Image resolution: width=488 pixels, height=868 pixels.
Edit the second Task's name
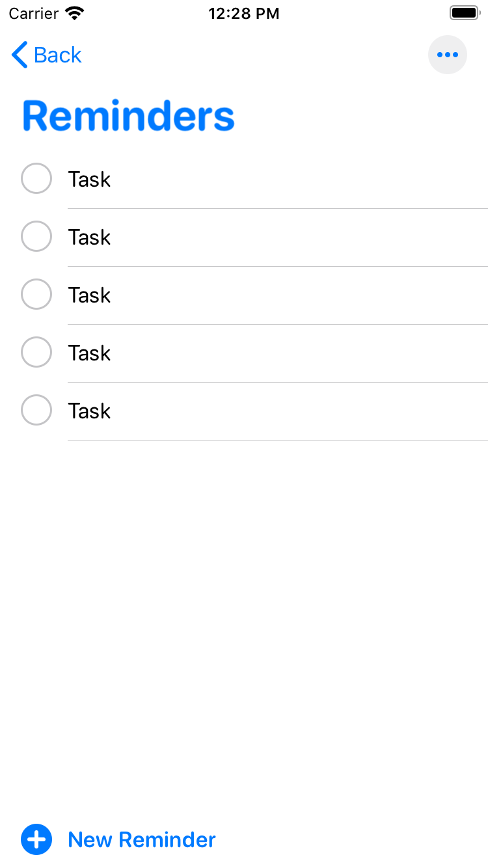tap(89, 237)
